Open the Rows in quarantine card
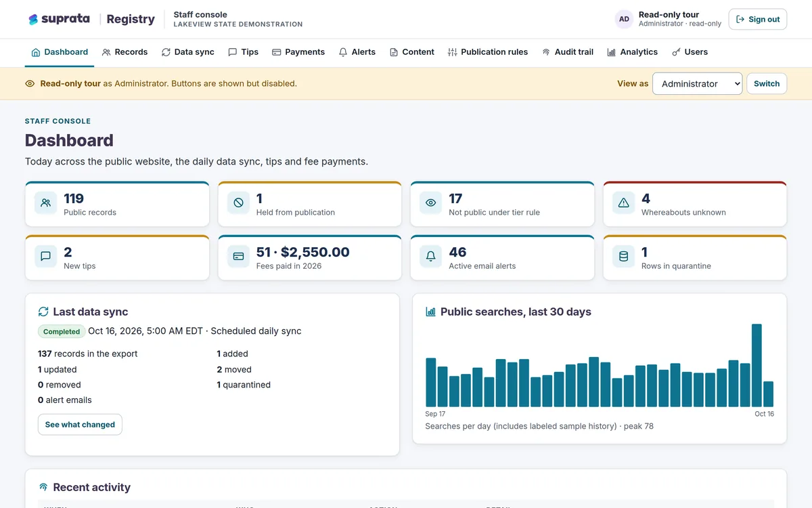Screen dimensions: 812x508 tap(695, 257)
